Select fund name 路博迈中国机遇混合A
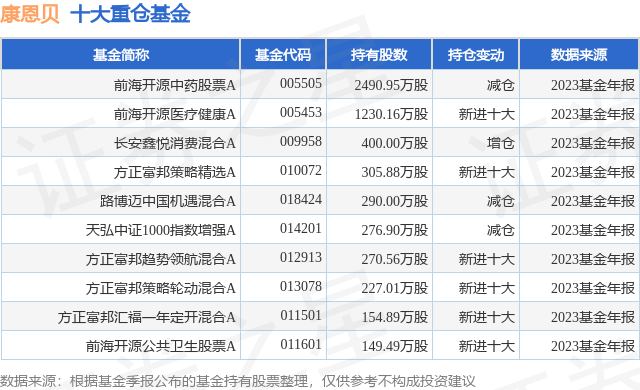640x390 pixels. pos(168,201)
